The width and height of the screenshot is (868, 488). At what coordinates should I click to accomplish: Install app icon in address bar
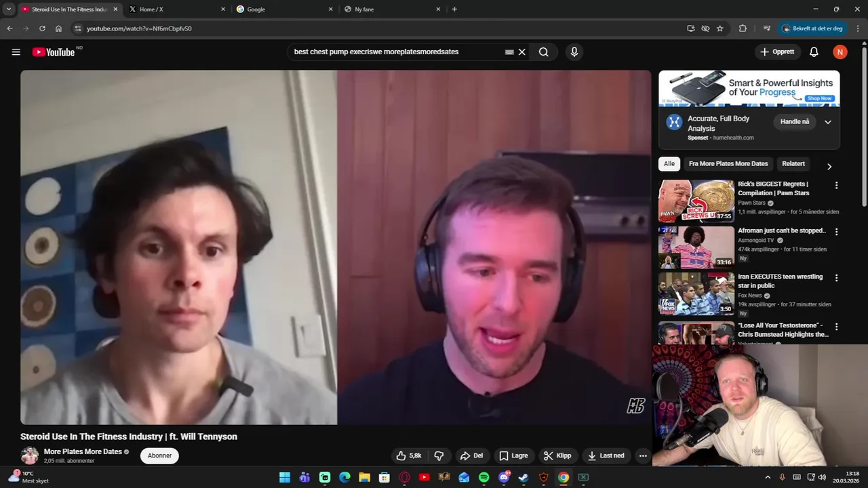click(690, 28)
